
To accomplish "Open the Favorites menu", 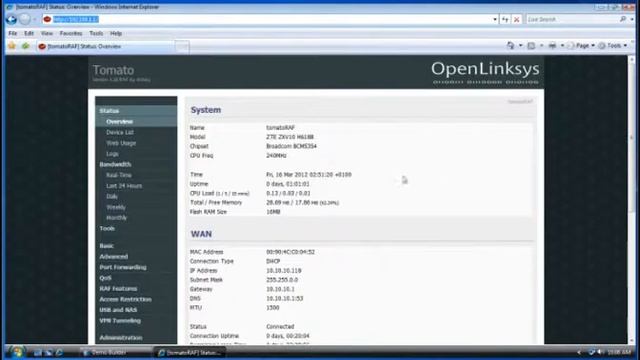I will (x=71, y=33).
